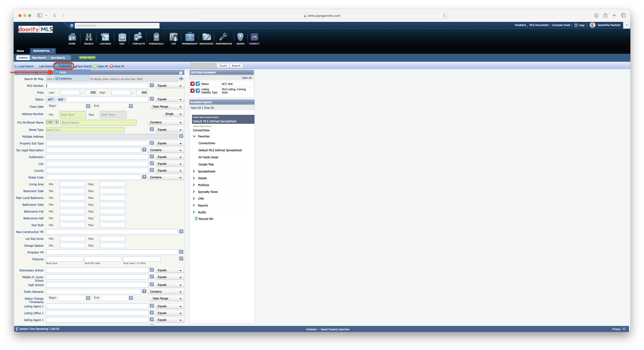The width and height of the screenshot is (644, 350).
Task: Open the CMA icon
Action: pyautogui.click(x=122, y=39)
